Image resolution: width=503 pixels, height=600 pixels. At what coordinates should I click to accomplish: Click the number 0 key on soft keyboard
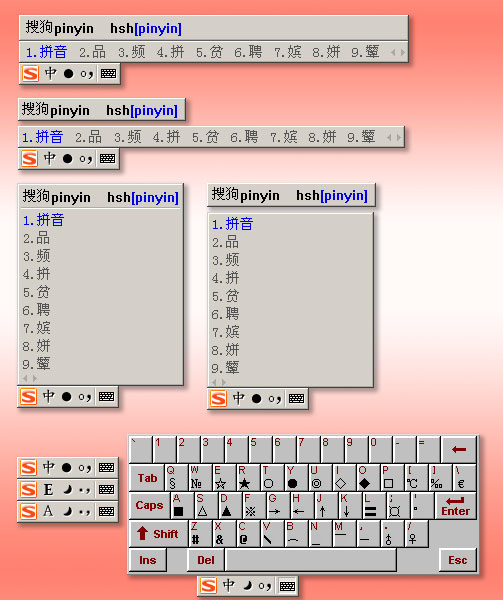pos(380,449)
